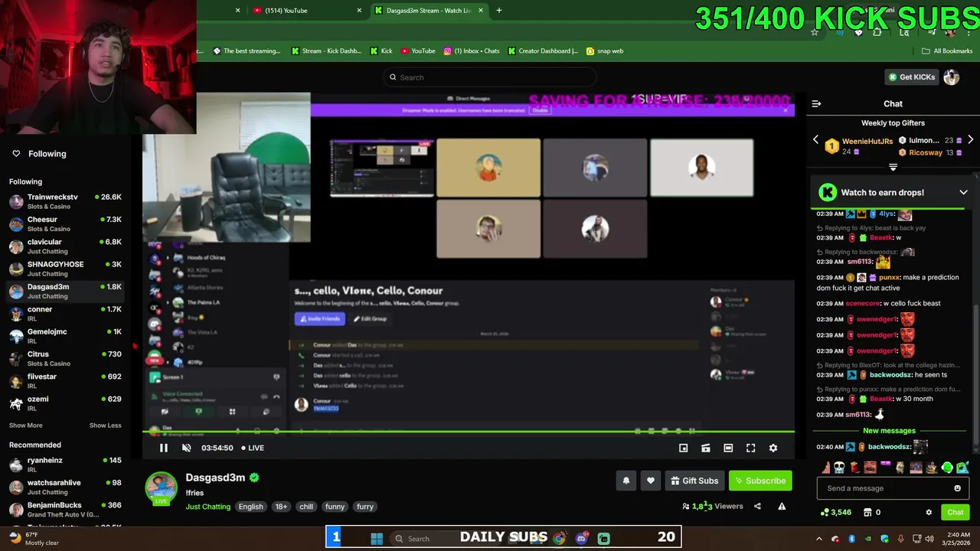Enter fullscreen with the player icon

click(x=750, y=448)
